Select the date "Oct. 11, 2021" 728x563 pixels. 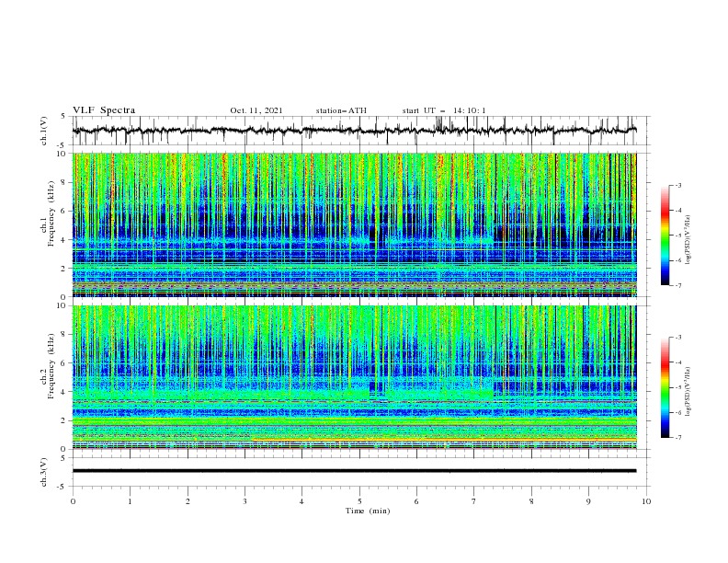(256, 110)
